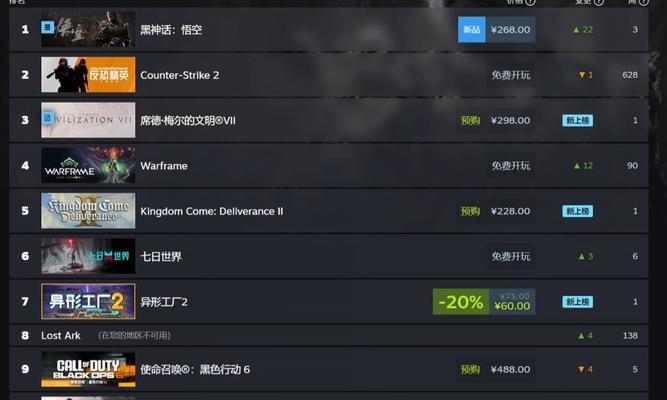The width and height of the screenshot is (667, 400).
Task: Open the Counter-Strike 2 thumbnail image
Action: (x=88, y=74)
